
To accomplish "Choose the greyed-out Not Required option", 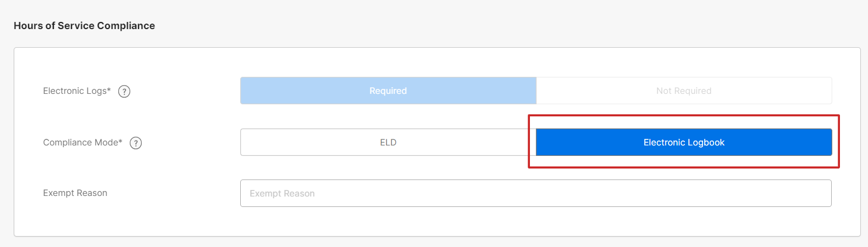I will point(684,91).
